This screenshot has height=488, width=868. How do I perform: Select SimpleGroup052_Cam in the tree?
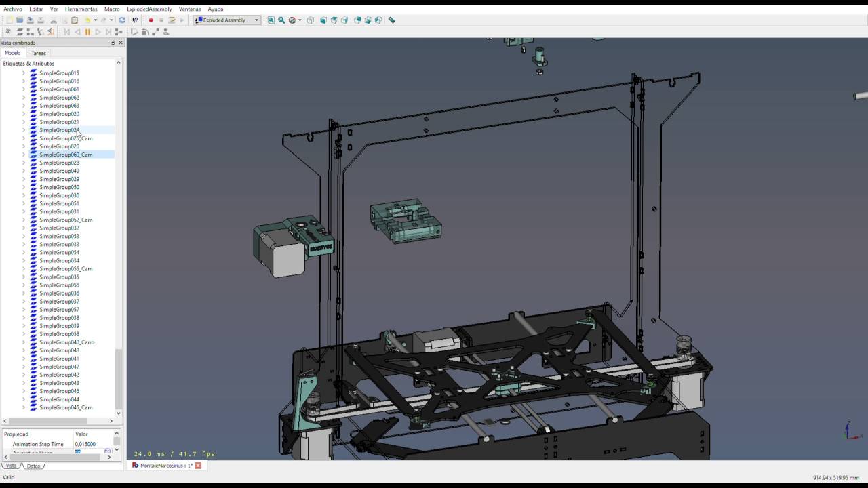[66, 220]
